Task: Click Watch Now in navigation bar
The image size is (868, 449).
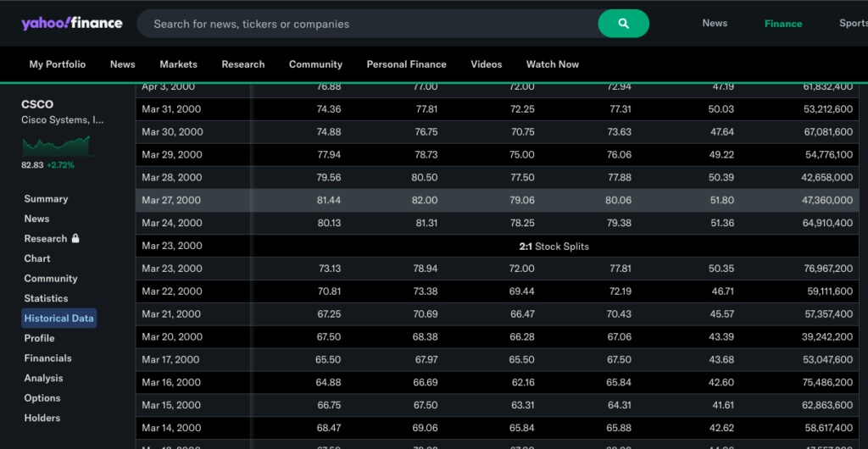Action: click(552, 64)
